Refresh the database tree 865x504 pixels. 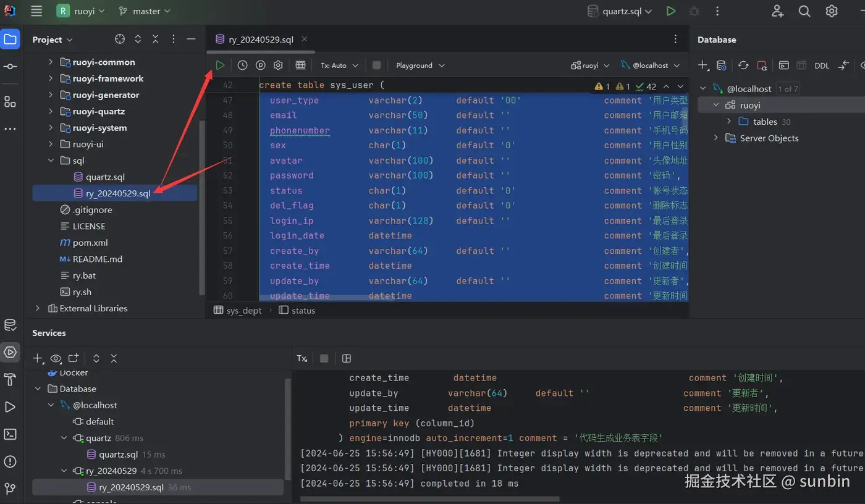743,65
